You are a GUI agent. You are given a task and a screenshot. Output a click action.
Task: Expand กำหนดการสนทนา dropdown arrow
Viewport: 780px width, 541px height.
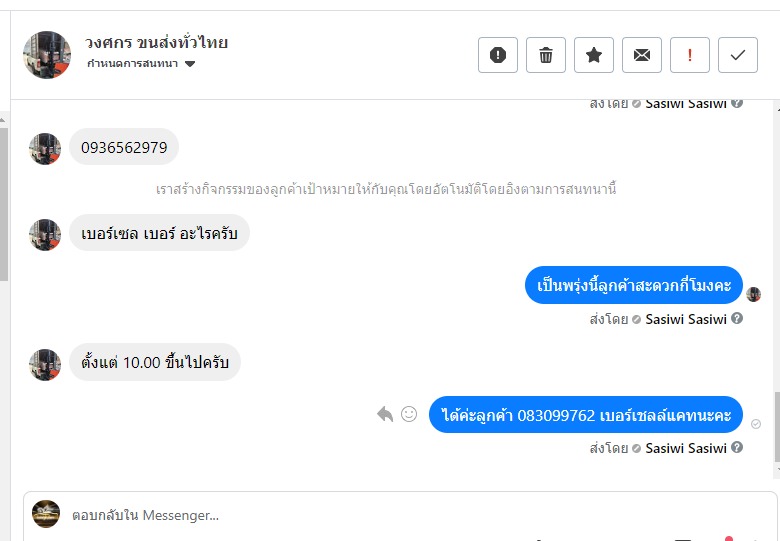190,64
